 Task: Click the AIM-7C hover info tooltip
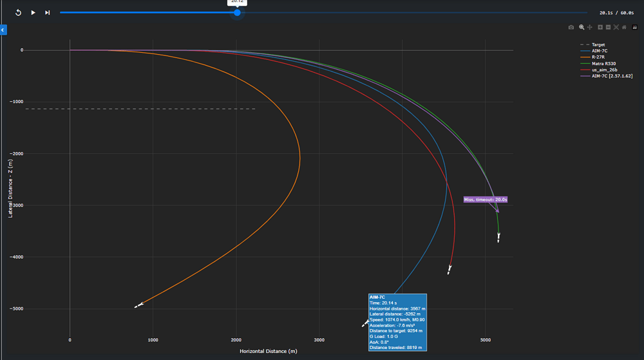pos(397,322)
